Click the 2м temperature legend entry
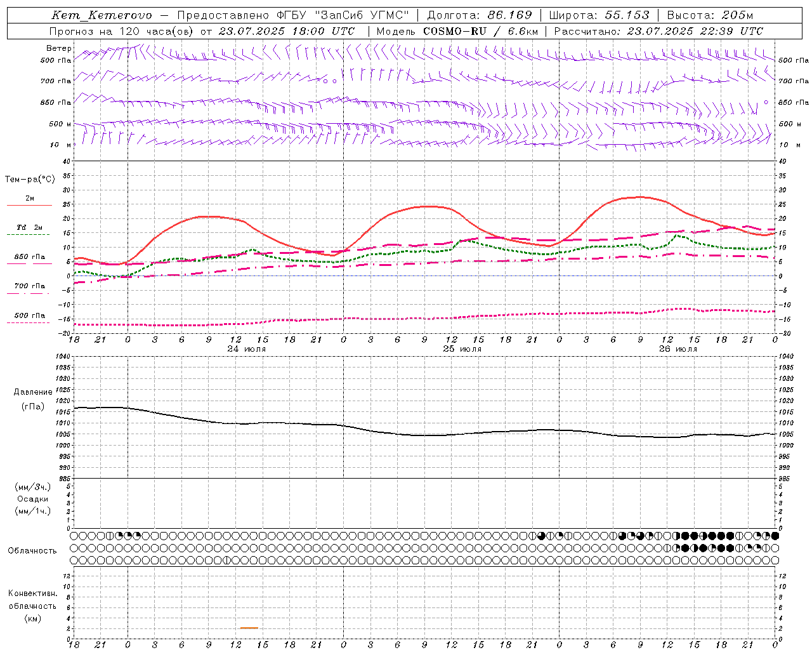 (x=30, y=198)
